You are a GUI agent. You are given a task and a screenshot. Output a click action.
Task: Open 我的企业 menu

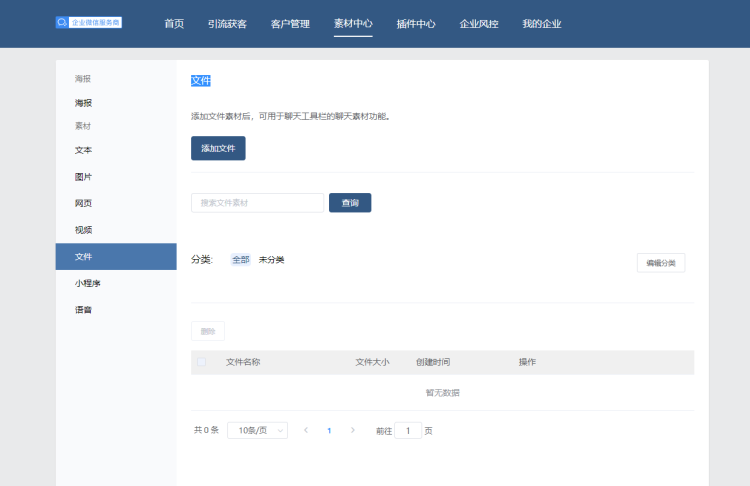542,24
